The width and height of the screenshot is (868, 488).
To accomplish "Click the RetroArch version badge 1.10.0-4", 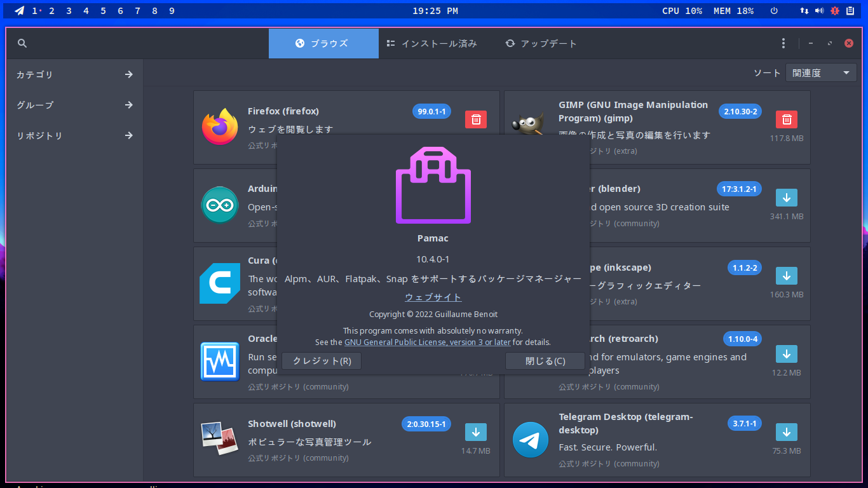I will (742, 339).
